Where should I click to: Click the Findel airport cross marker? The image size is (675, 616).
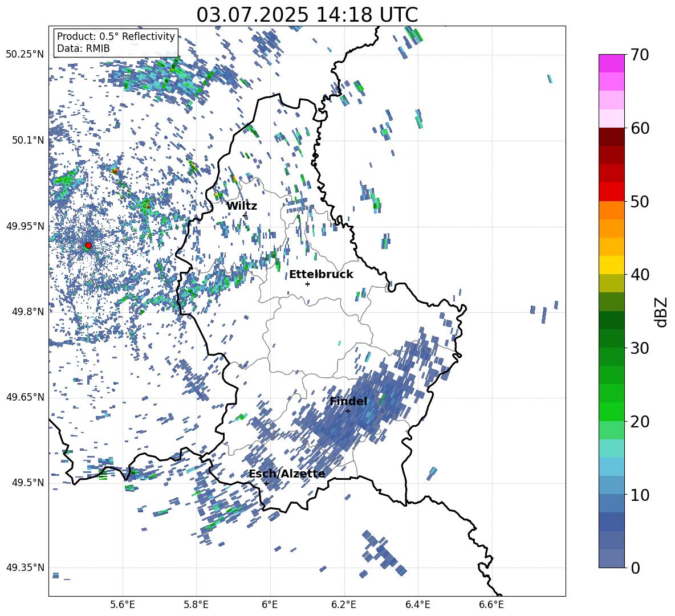[x=348, y=411]
